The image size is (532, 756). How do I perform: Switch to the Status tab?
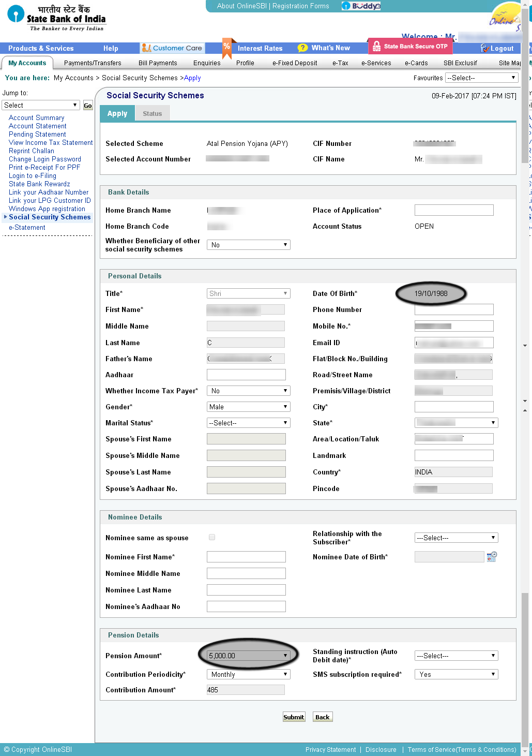tap(152, 113)
